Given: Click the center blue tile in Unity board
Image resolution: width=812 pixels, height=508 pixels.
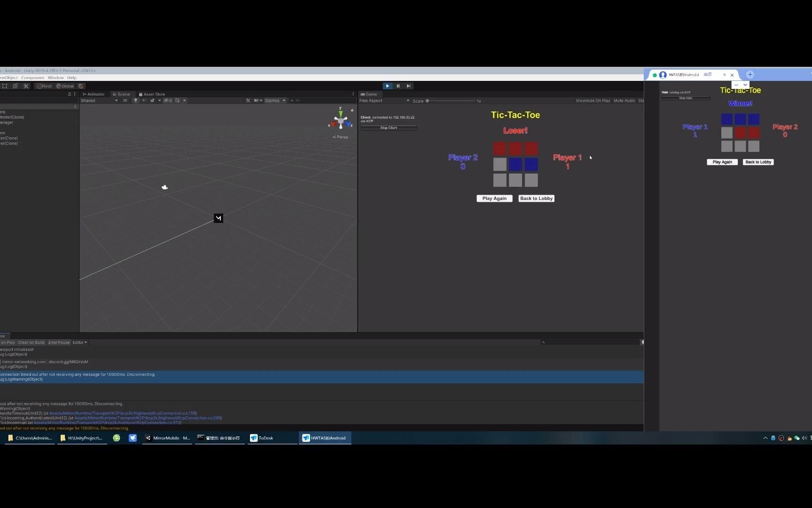Looking at the screenshot, I should pos(515,164).
